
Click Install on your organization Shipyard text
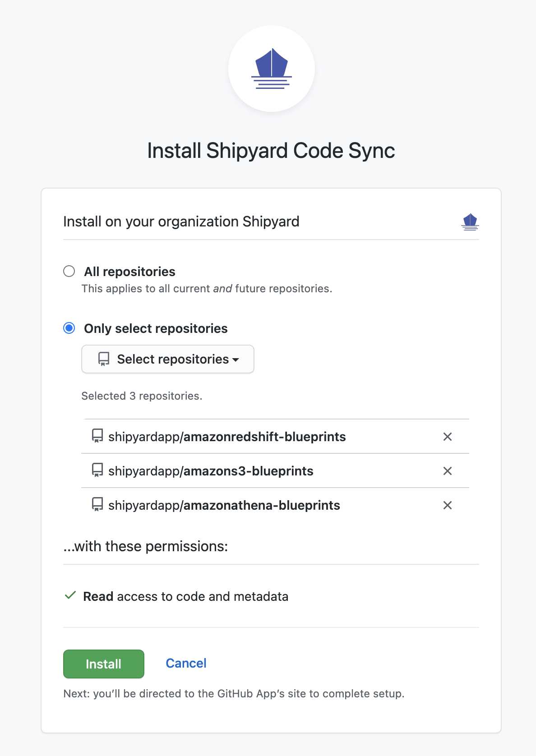181,221
